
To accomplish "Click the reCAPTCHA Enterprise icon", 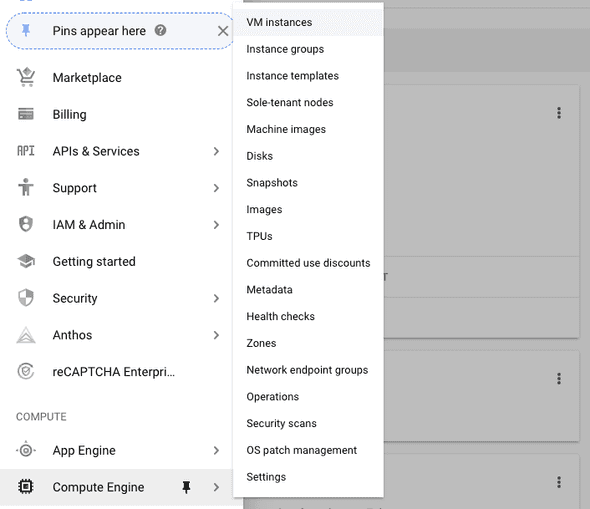I will click(26, 371).
